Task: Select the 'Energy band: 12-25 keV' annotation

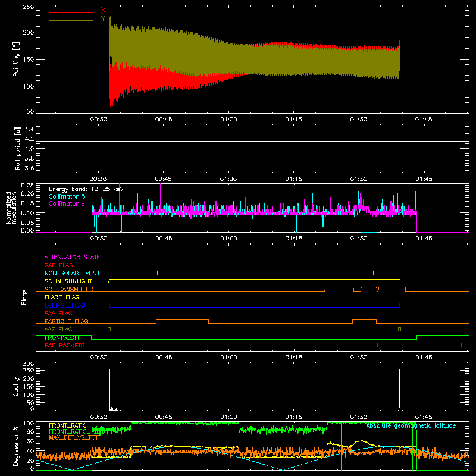Action: pos(86,189)
